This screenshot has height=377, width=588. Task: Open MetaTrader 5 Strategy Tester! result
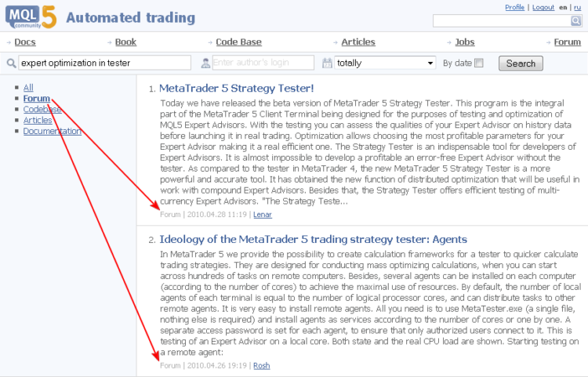[236, 88]
